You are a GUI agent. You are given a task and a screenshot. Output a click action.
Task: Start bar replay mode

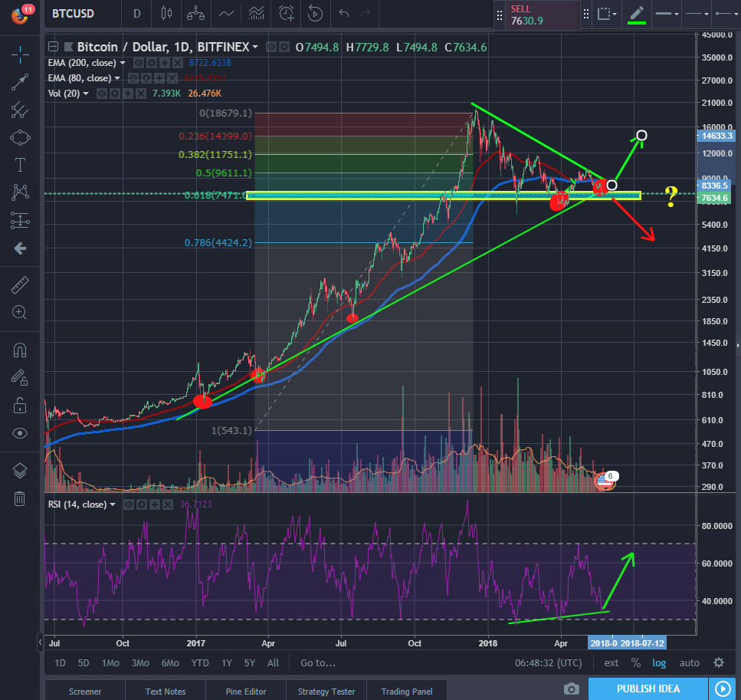(x=315, y=14)
